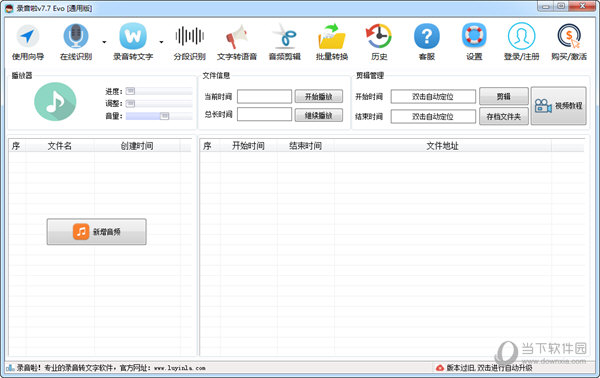Open 购买/激活 purchase or activate
600x378 pixels.
[x=569, y=42]
